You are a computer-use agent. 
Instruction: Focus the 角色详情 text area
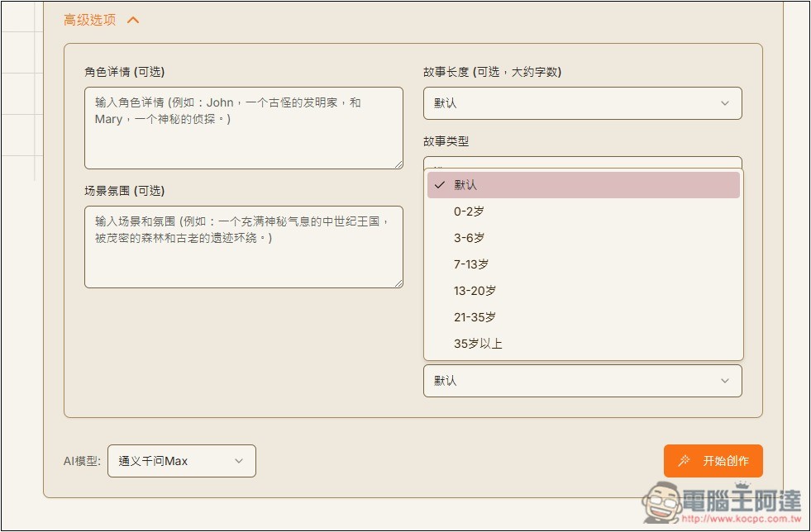(244, 128)
